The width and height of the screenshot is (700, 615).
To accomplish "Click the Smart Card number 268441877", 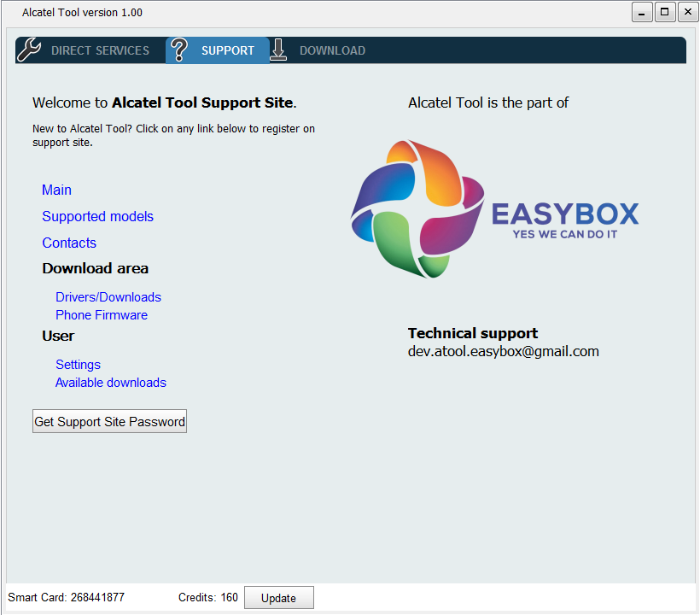I will point(98,598).
